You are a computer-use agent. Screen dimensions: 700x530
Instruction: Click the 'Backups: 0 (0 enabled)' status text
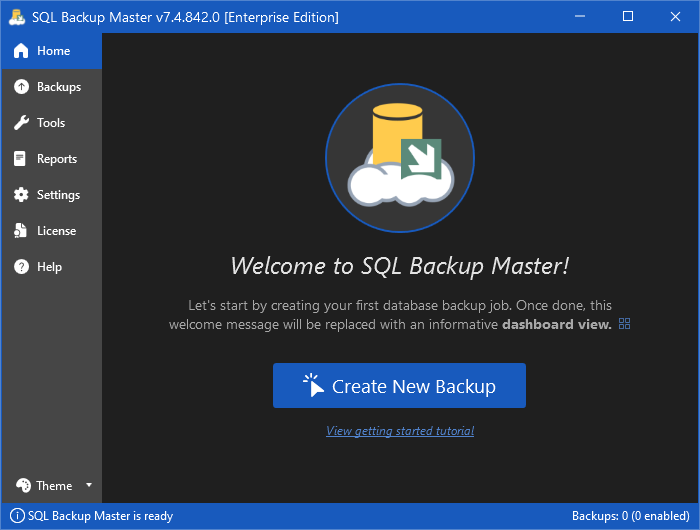pyautogui.click(x=631, y=516)
